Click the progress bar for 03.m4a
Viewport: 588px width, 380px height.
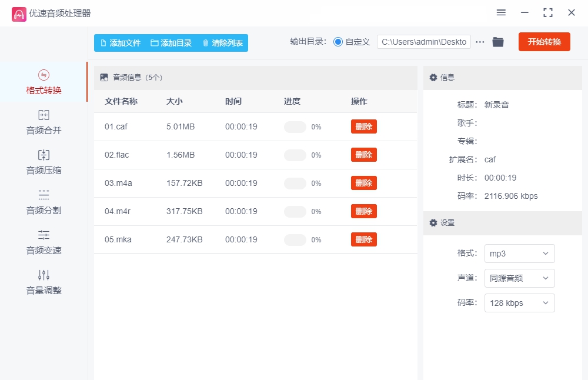pyautogui.click(x=295, y=183)
